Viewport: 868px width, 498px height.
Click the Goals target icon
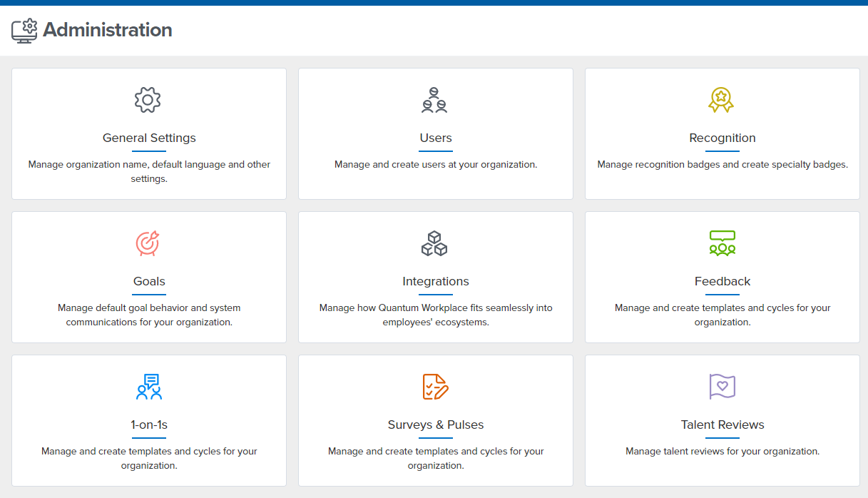(148, 243)
